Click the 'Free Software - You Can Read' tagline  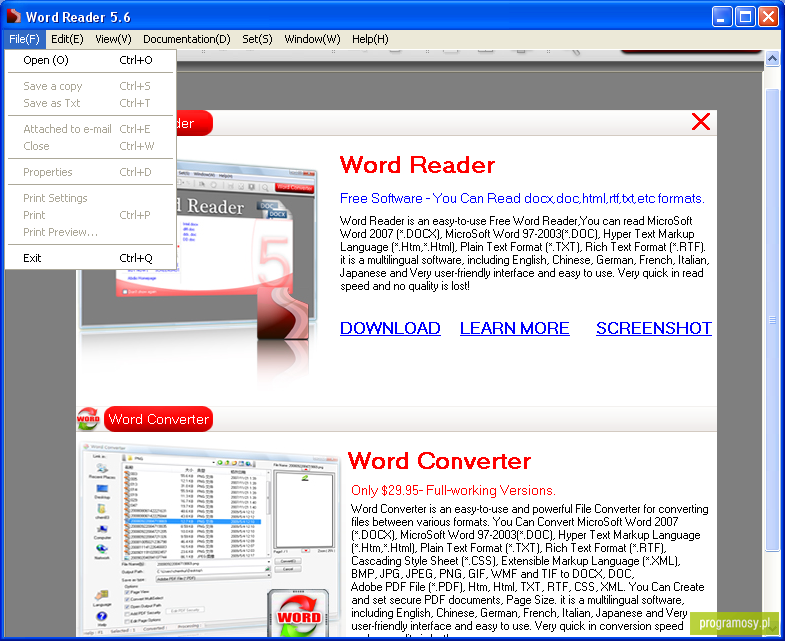(x=522, y=199)
